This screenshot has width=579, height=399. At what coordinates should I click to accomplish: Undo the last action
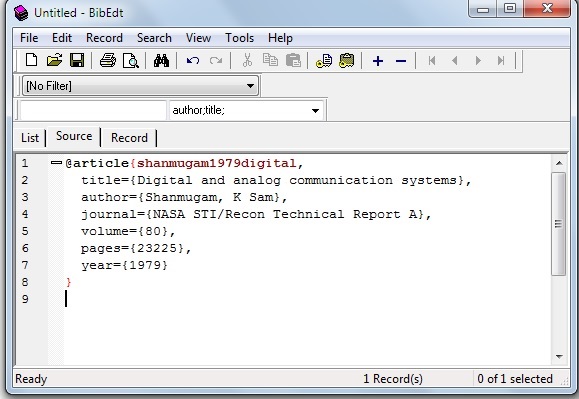tap(193, 60)
